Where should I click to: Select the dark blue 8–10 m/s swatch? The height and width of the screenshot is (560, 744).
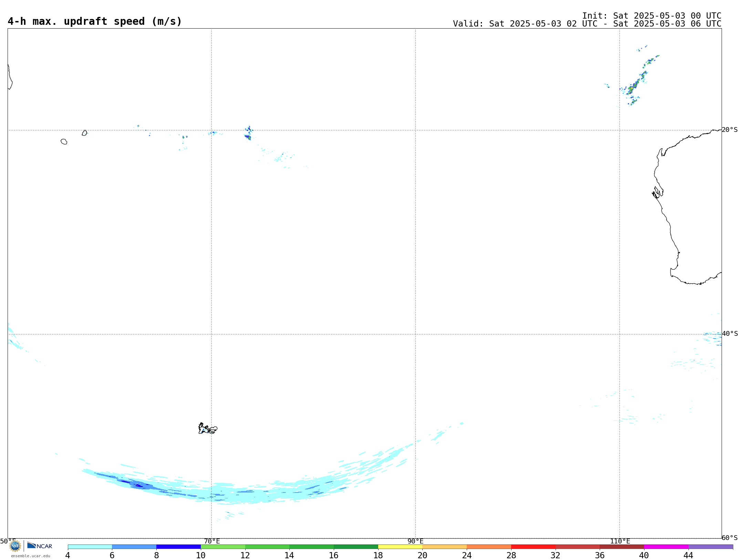[x=179, y=547]
